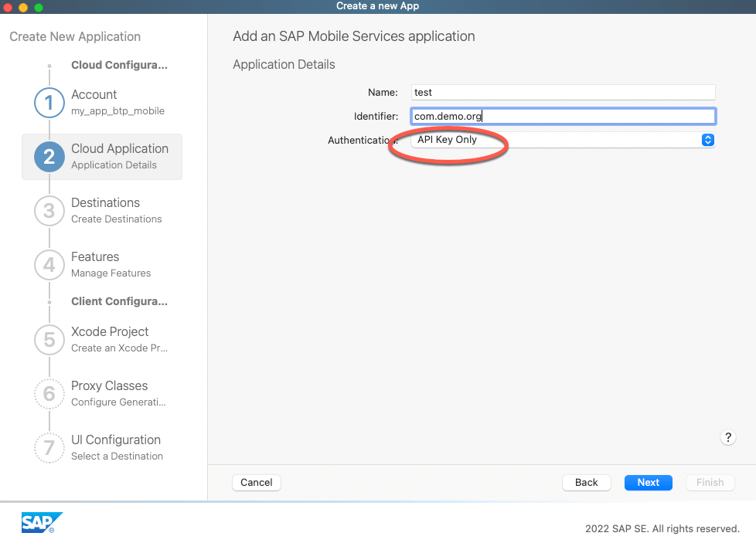The image size is (756, 543).
Task: Click the step 6 Proxy Classes circle icon
Action: [49, 394]
